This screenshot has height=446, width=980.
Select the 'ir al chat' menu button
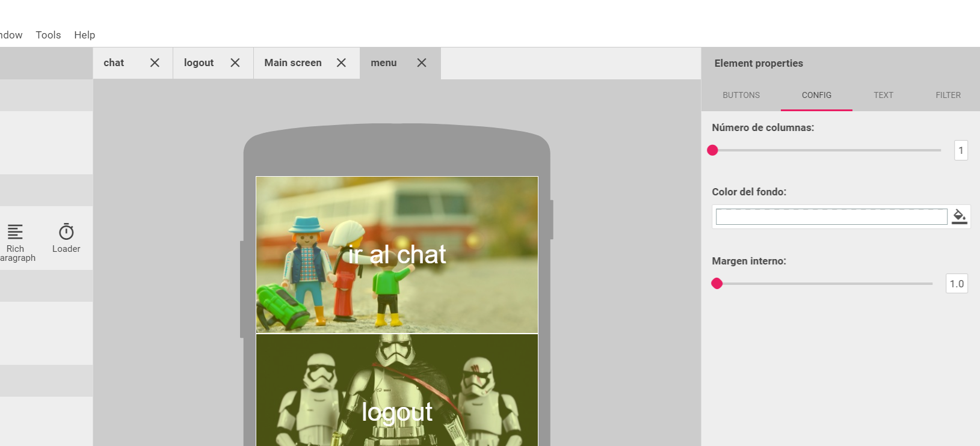point(397,255)
